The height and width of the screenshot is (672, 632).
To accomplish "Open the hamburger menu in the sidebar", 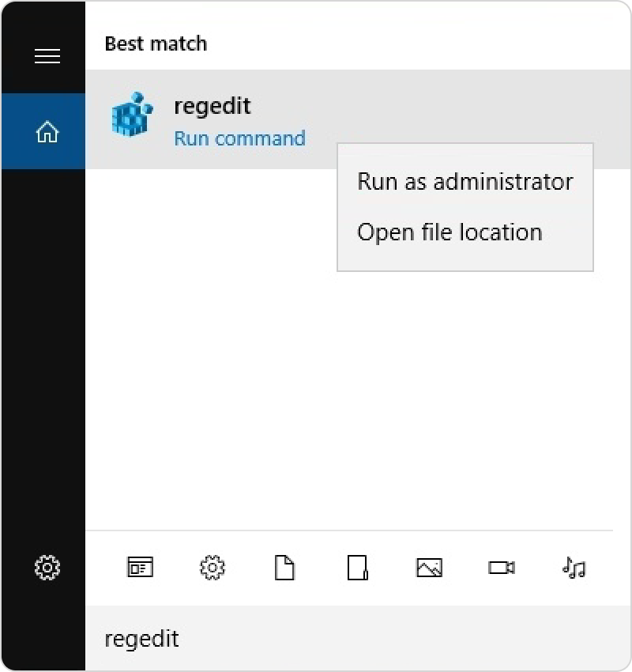I will coord(47,56).
